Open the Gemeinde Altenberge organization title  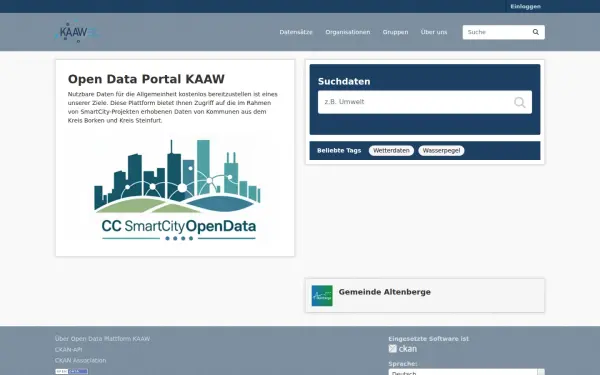click(x=385, y=292)
